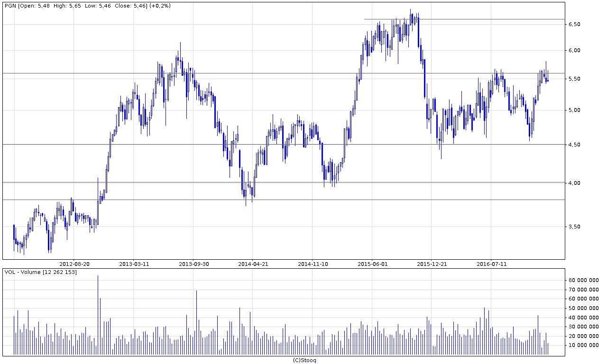This screenshot has height=364, width=607.
Task: Click the 5,00 price axis label
Action: tap(574, 110)
